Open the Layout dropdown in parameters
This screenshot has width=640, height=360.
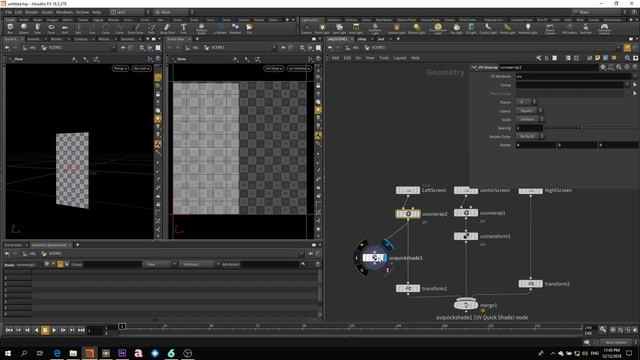pyautogui.click(x=529, y=111)
